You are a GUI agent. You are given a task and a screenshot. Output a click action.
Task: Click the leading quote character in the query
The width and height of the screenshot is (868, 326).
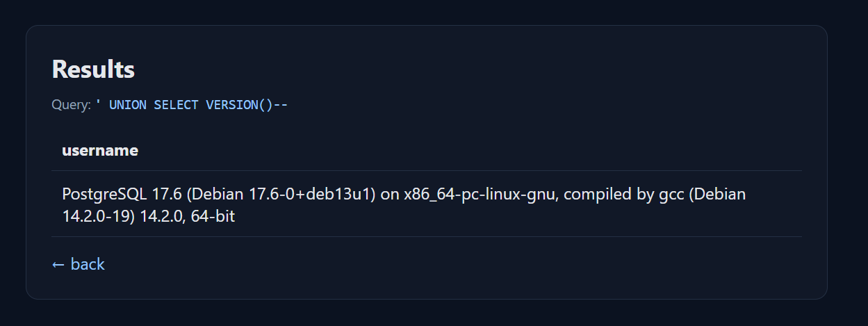(x=98, y=104)
